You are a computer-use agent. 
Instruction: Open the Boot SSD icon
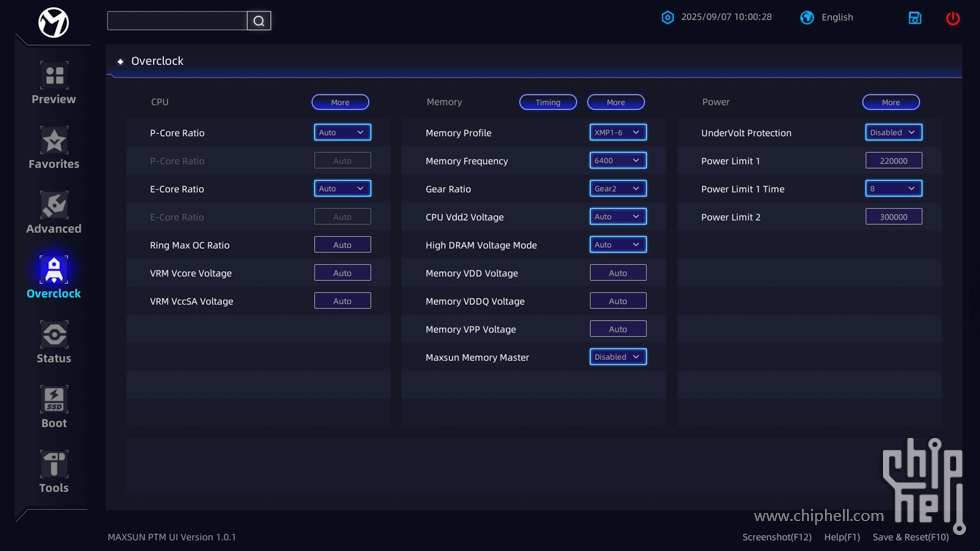click(x=54, y=400)
